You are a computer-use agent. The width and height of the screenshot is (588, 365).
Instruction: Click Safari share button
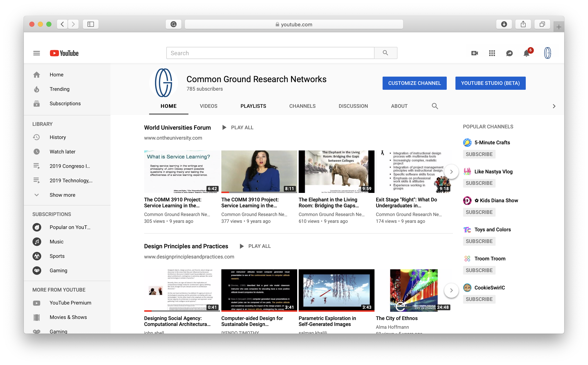click(x=523, y=24)
